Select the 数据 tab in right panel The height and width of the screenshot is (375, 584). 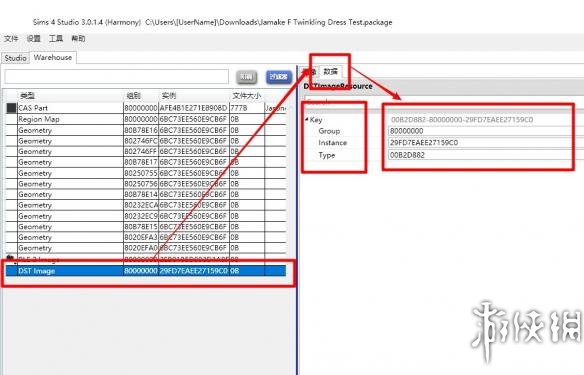330,71
